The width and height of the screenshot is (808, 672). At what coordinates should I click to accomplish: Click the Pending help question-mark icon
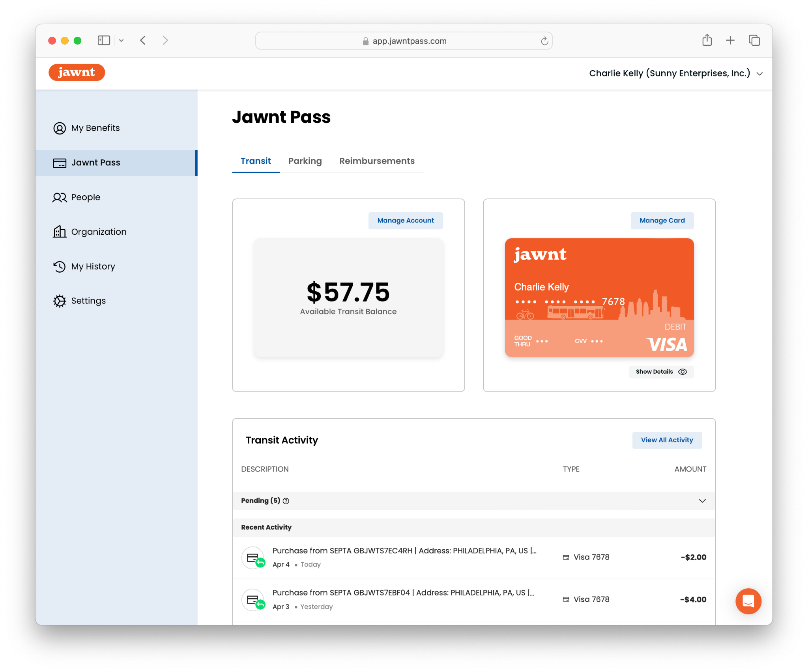286,501
